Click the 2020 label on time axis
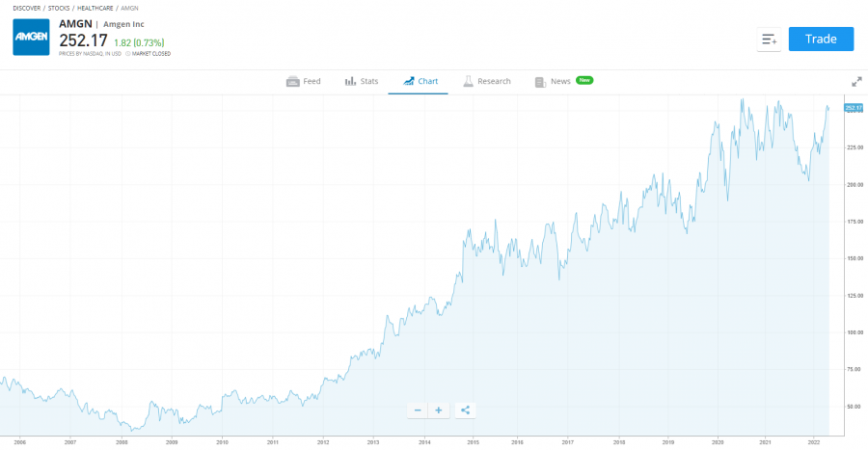Screen dimensions: 868x450 (718, 442)
